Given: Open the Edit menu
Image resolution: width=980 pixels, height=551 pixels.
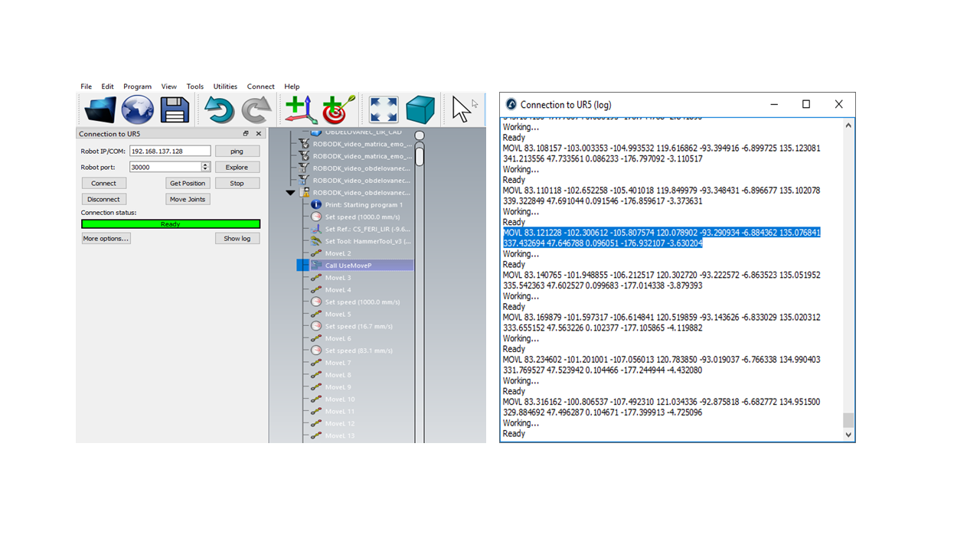Looking at the screenshot, I should pyautogui.click(x=107, y=86).
